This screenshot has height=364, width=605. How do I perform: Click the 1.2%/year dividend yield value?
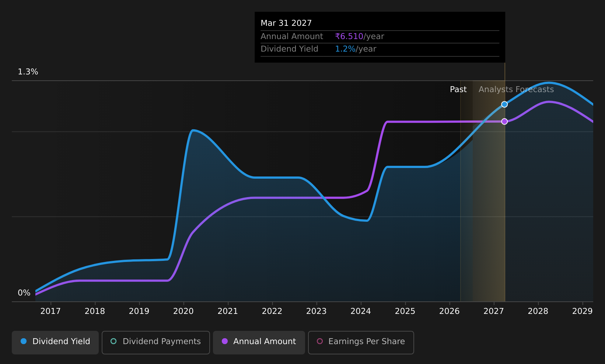click(355, 49)
